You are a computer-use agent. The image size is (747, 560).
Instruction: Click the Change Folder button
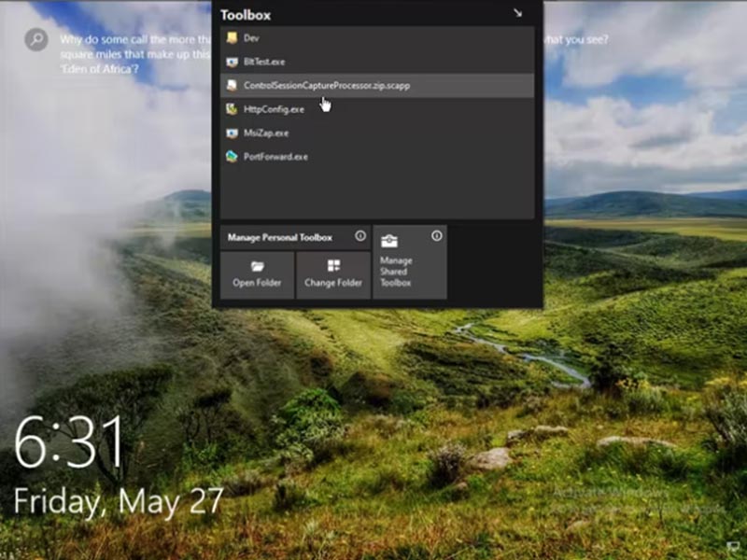point(333,274)
